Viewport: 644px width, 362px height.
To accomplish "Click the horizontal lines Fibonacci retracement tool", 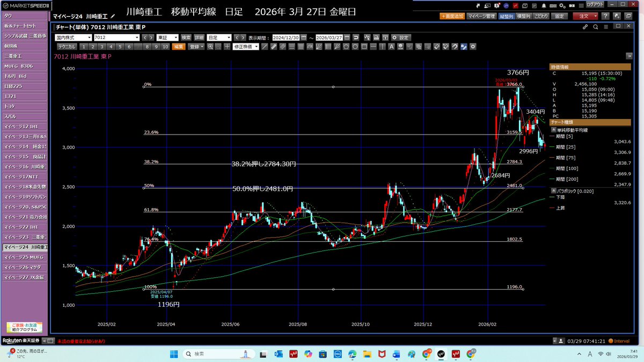I will 301,47.
